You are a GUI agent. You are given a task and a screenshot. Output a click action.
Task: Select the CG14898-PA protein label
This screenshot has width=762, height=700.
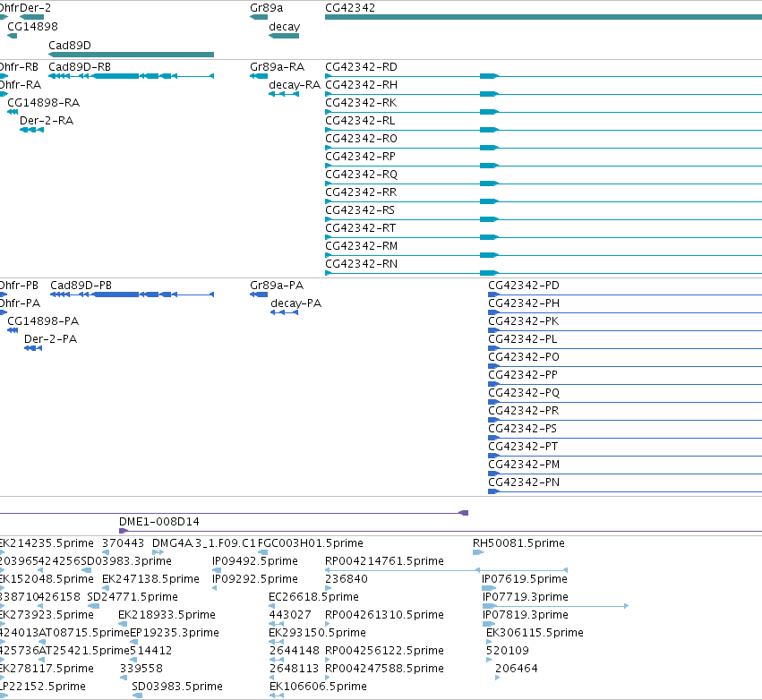(43, 321)
